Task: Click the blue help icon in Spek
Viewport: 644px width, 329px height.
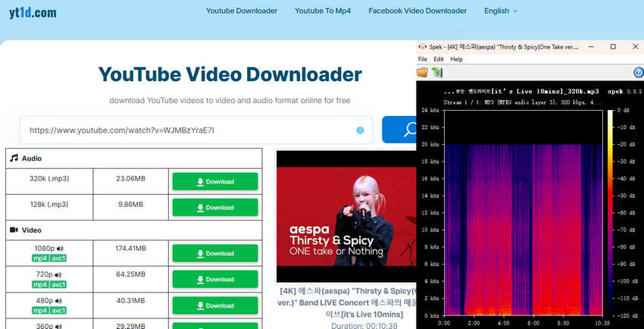Action: pos(639,73)
